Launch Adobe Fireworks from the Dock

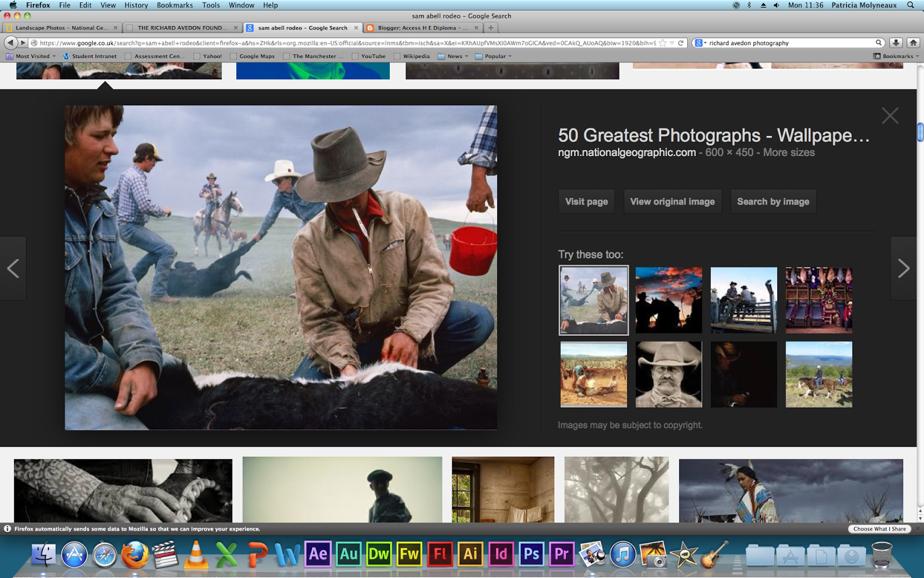(409, 554)
